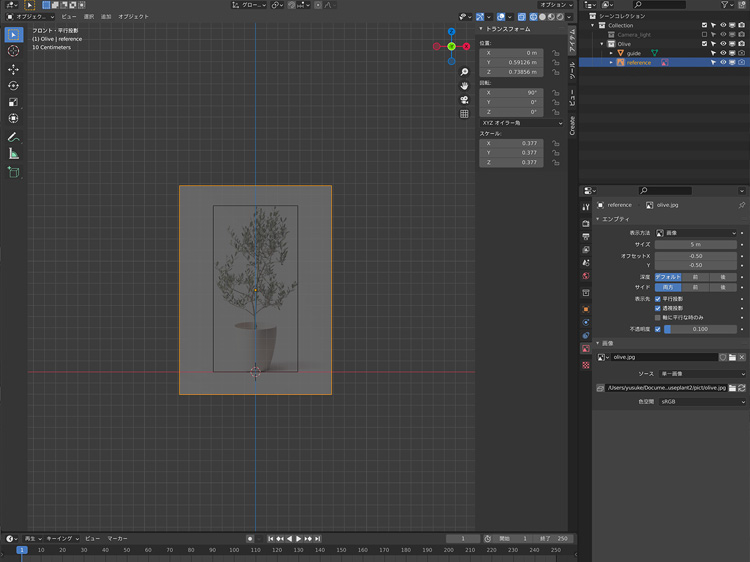
Task: Open the XYZ オイラー角 rotation mode dropdown
Action: (520, 123)
